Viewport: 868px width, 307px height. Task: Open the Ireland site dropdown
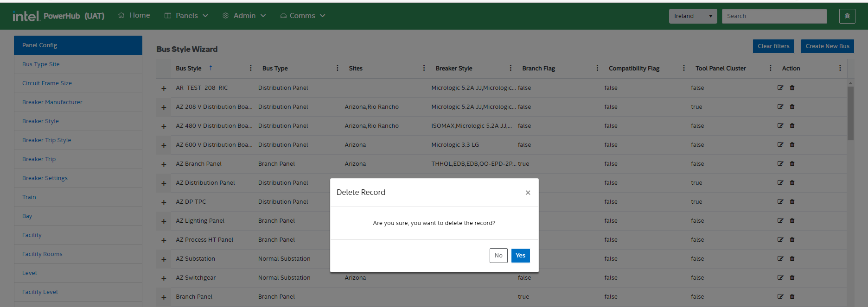coord(693,16)
